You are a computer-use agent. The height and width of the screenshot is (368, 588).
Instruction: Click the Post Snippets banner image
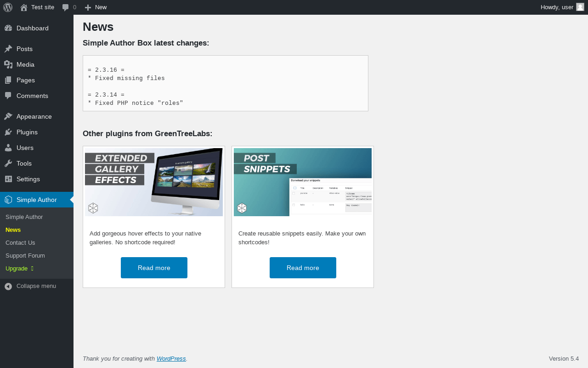[303, 182]
